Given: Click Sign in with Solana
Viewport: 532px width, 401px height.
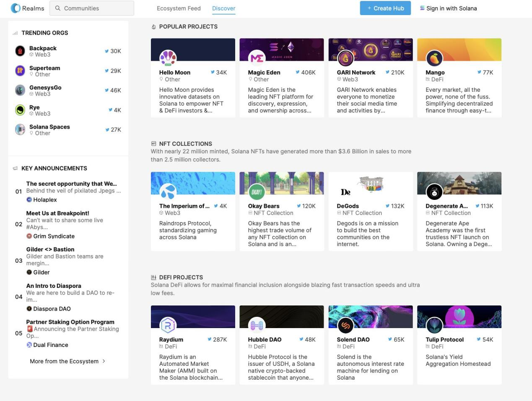Looking at the screenshot, I should pos(448,8).
